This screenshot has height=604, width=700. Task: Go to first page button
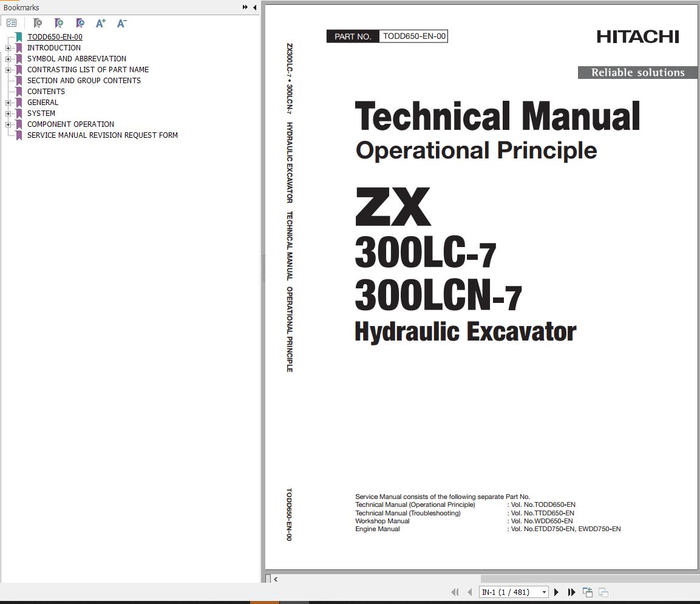tap(455, 592)
